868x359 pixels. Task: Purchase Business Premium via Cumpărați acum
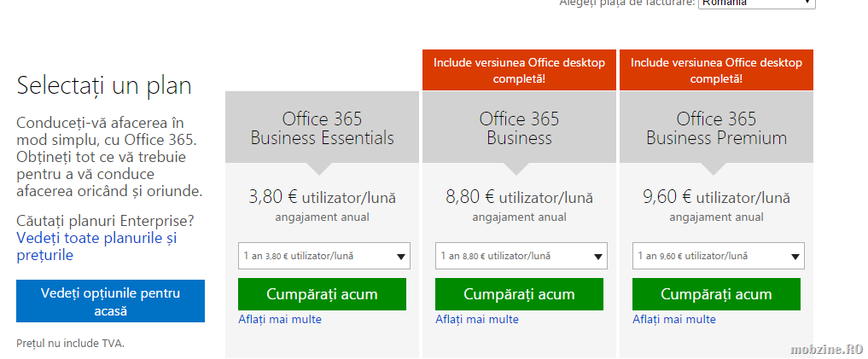coord(716,294)
